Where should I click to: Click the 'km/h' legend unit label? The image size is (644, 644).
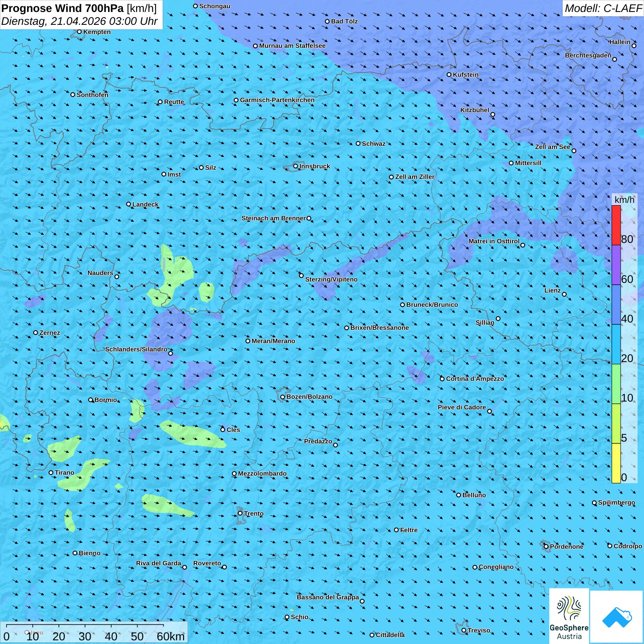625,199
